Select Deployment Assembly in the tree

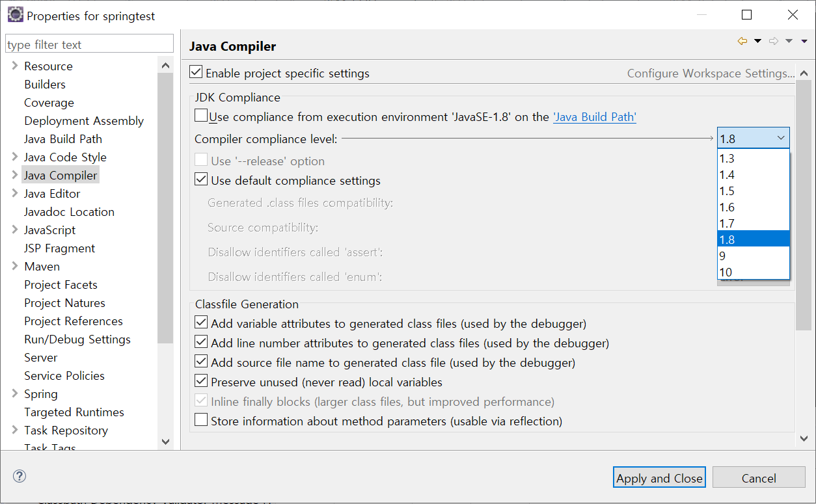(84, 120)
